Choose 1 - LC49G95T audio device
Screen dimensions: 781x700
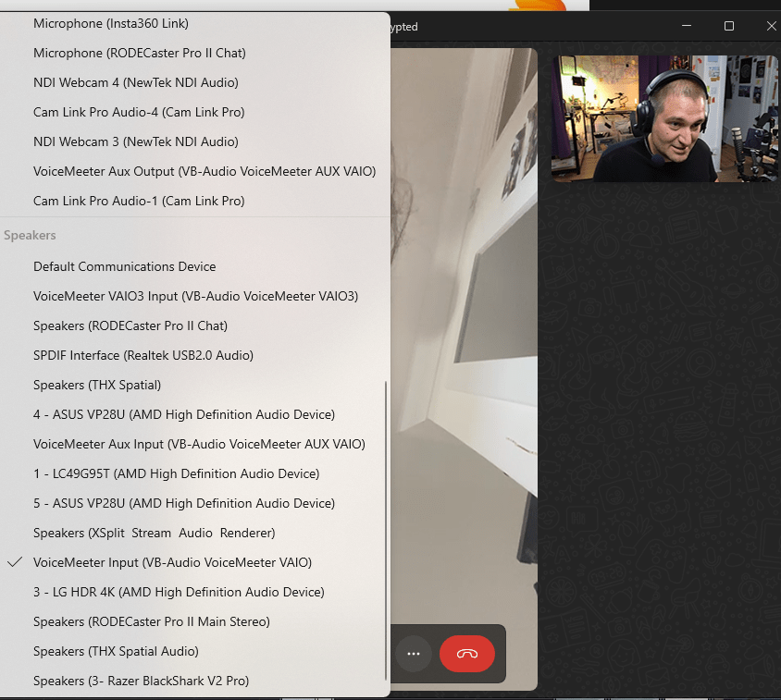tap(194, 474)
